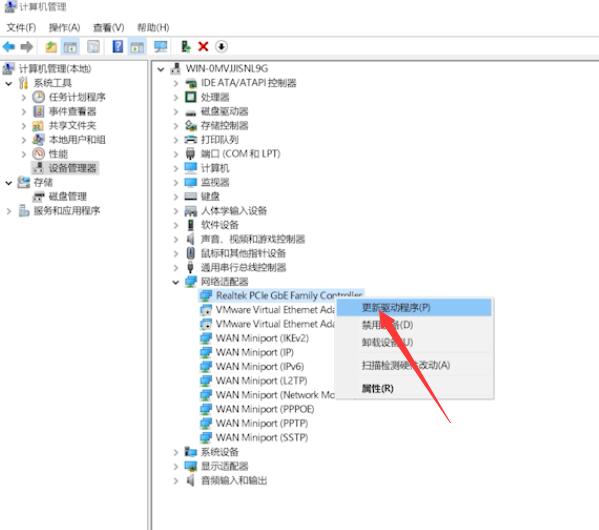Select 计算机管理(本地) root item
This screenshot has height=530, width=599.
55,69
